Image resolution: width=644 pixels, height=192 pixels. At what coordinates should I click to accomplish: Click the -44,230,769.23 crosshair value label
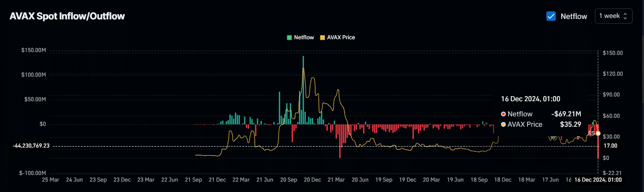pyautogui.click(x=31, y=147)
